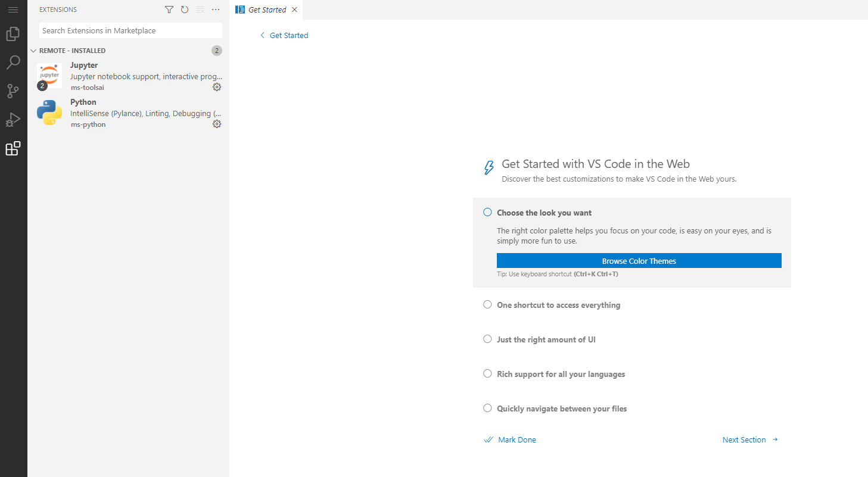The width and height of the screenshot is (868, 477).
Task: Open the hamburger application menu
Action: coord(13,10)
